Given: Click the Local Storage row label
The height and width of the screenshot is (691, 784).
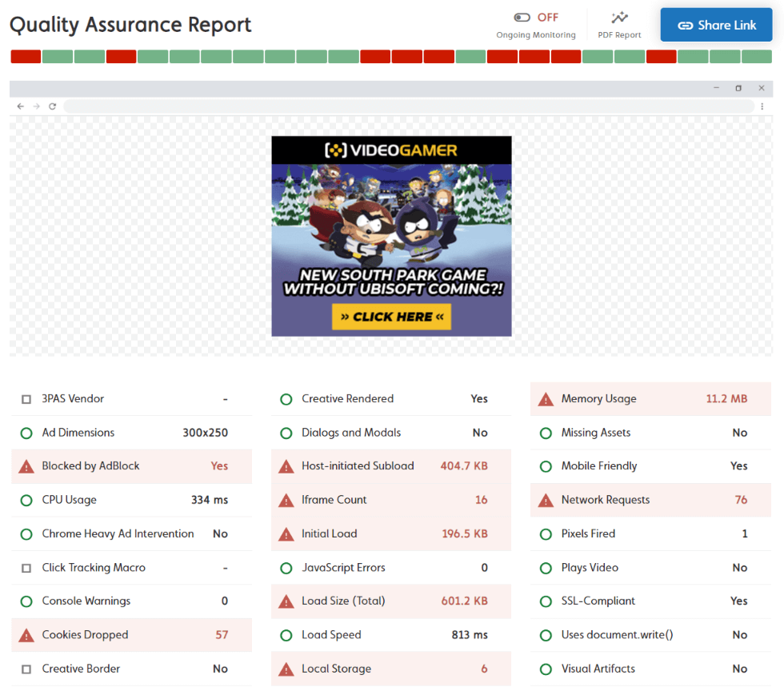Looking at the screenshot, I should click(x=336, y=669).
